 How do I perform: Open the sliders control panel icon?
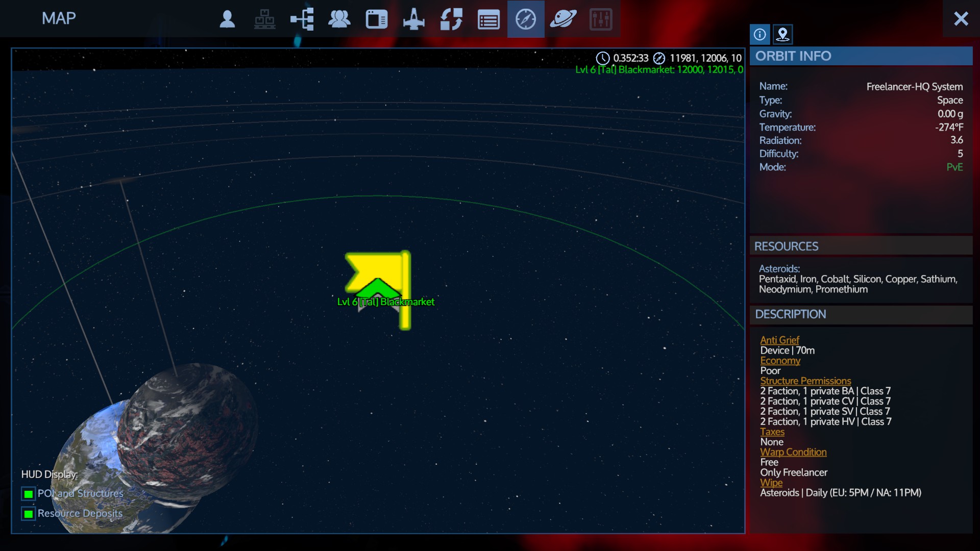tap(601, 19)
